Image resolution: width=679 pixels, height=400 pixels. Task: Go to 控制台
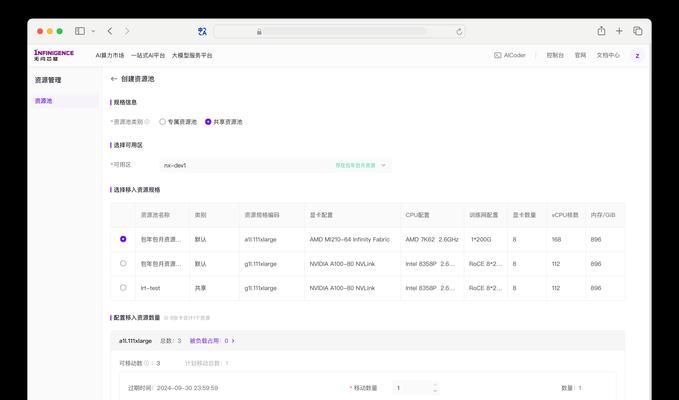555,55
